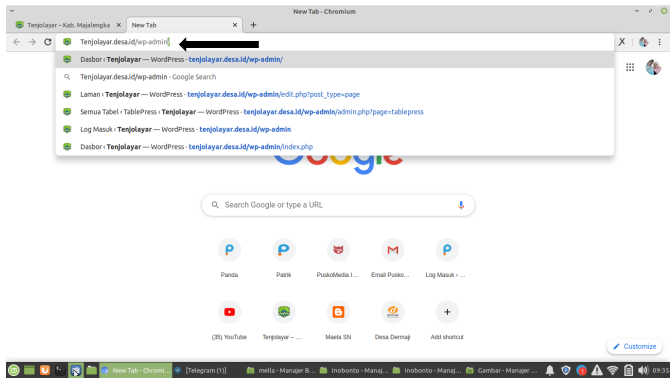Click the 09:35 clock in the taskbar
672x380 pixels.
coord(660,370)
